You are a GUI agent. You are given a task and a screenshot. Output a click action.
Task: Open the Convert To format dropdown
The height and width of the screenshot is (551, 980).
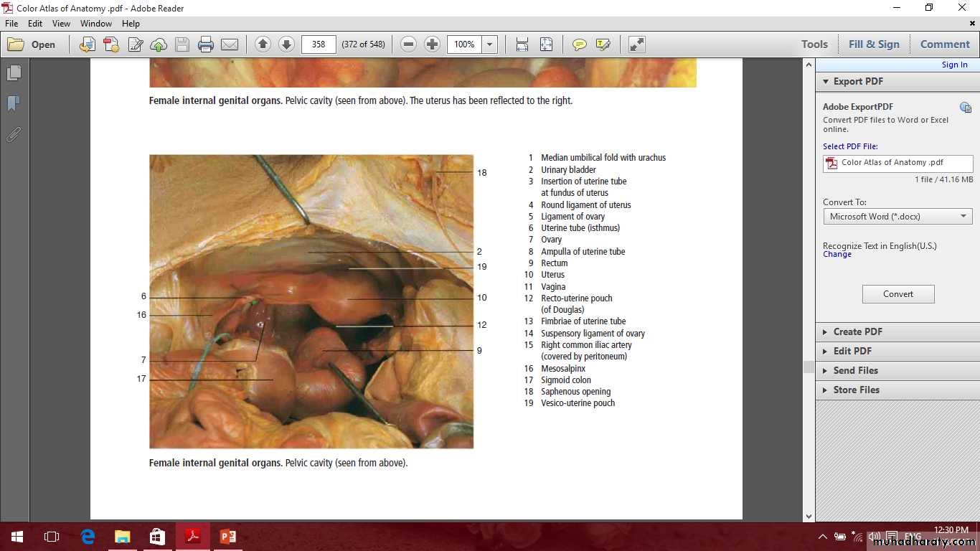(x=897, y=216)
